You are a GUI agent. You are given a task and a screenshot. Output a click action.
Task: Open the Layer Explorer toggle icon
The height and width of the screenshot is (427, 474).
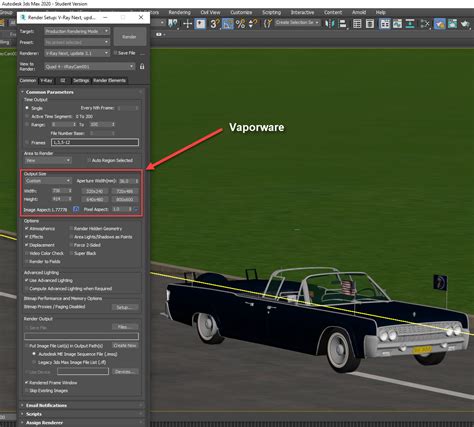pos(370,24)
